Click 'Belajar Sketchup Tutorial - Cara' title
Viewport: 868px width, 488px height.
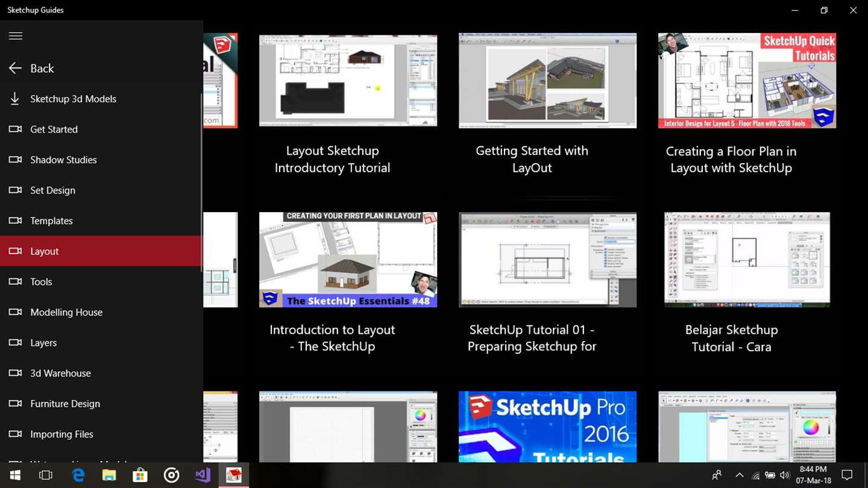pos(731,338)
